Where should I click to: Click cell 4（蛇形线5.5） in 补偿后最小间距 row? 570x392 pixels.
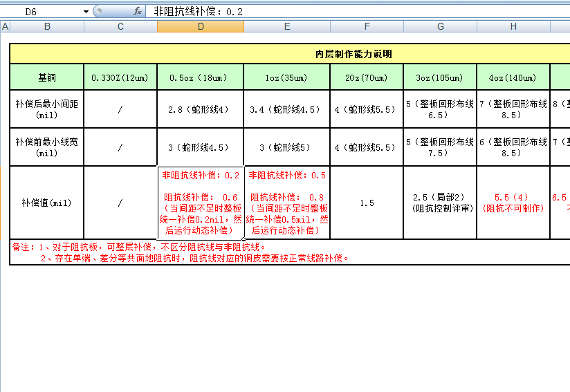[367, 109]
